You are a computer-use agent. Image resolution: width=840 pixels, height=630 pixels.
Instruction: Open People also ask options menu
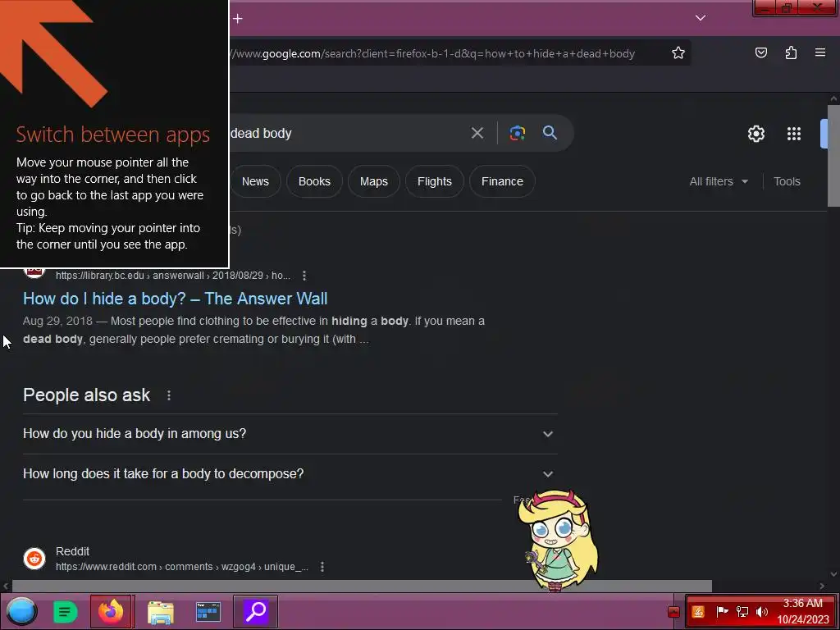169,395
